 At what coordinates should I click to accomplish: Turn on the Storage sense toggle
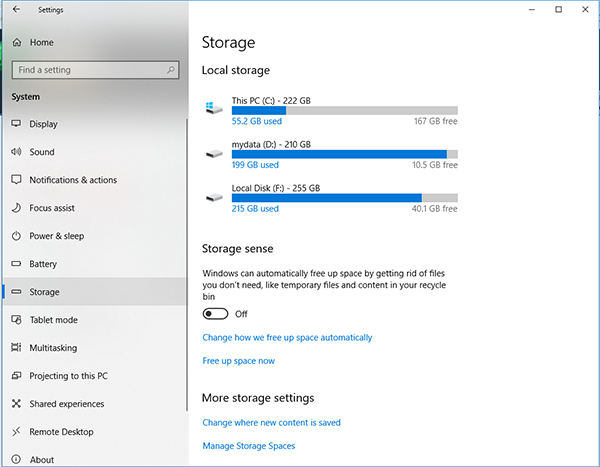215,314
